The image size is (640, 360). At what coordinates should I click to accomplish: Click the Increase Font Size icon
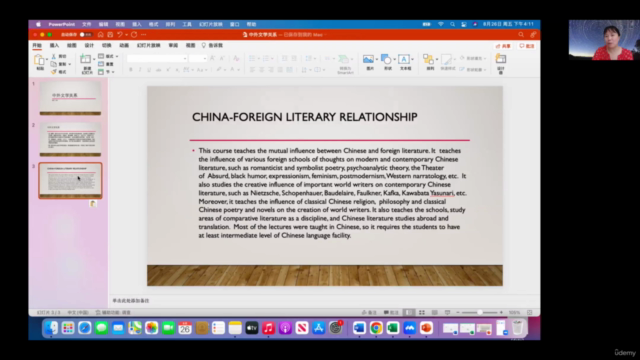(213, 58)
